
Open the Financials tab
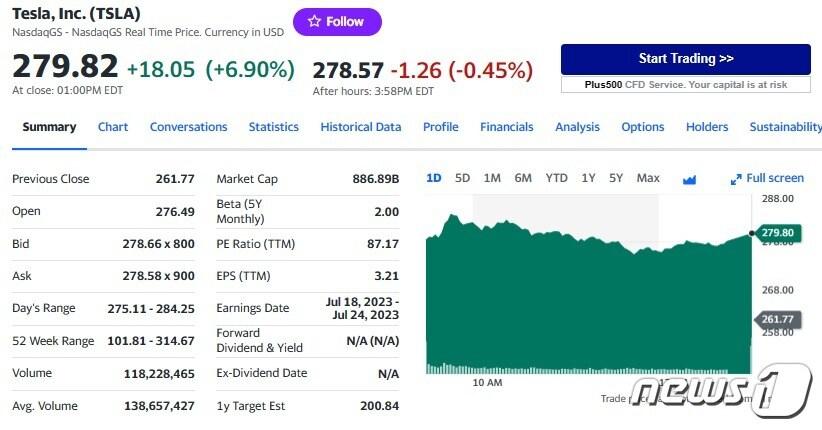coord(506,127)
